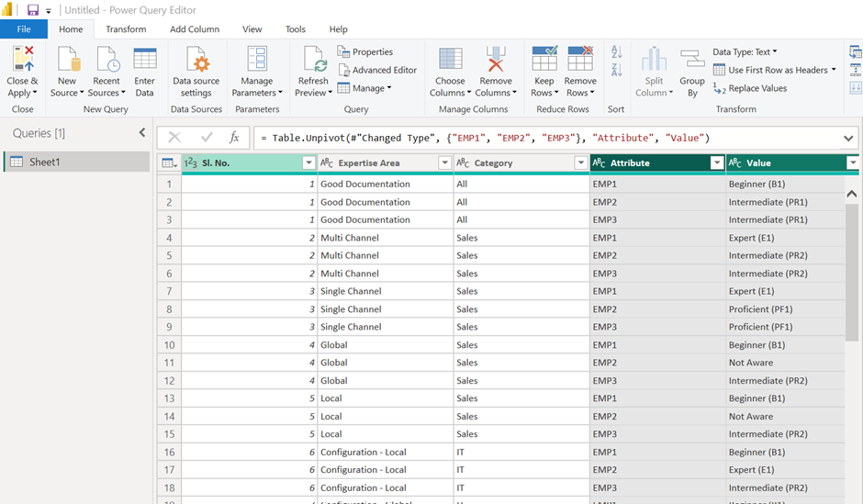Click the Group By icon
This screenshot has width=863, height=504.
click(692, 59)
